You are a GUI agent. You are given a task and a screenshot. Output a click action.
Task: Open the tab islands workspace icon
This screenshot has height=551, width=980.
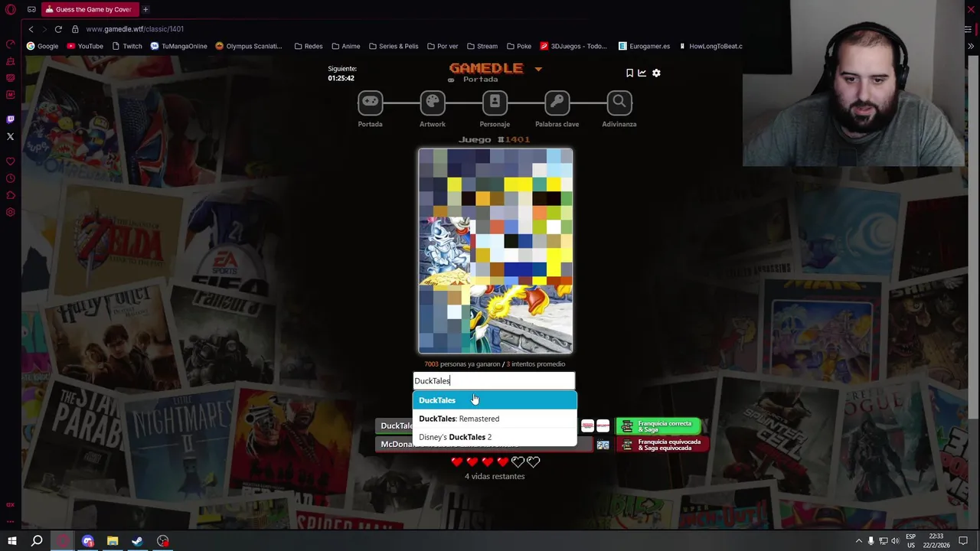point(31,9)
